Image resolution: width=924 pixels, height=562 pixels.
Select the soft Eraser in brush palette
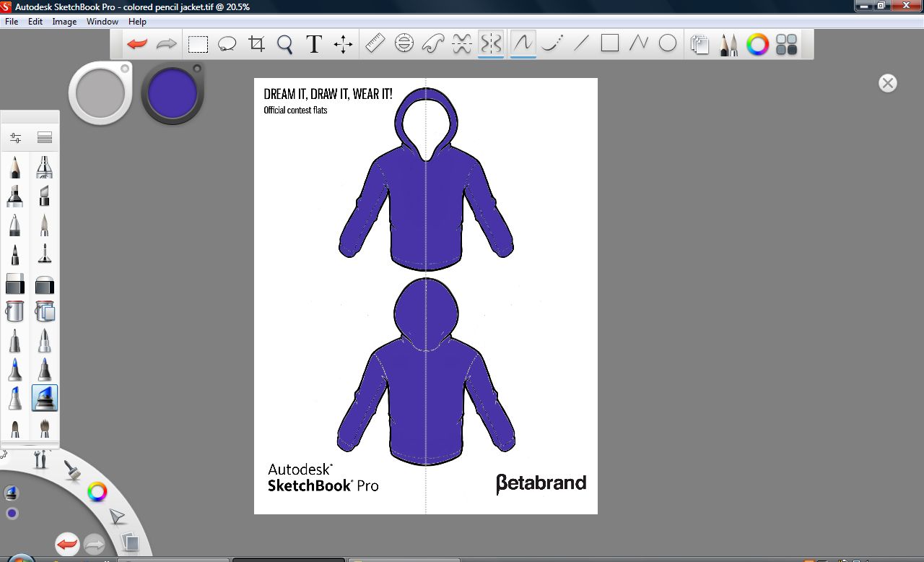[x=45, y=283]
